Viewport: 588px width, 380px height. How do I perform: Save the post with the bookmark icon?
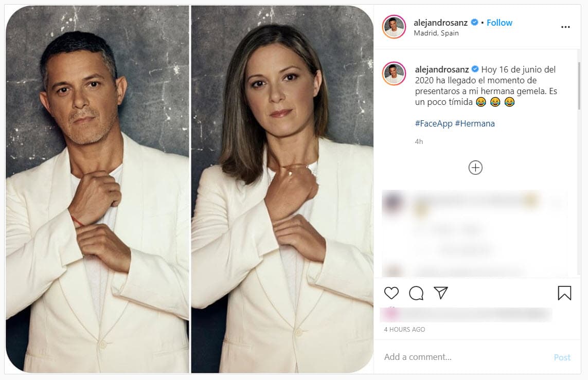pyautogui.click(x=564, y=293)
